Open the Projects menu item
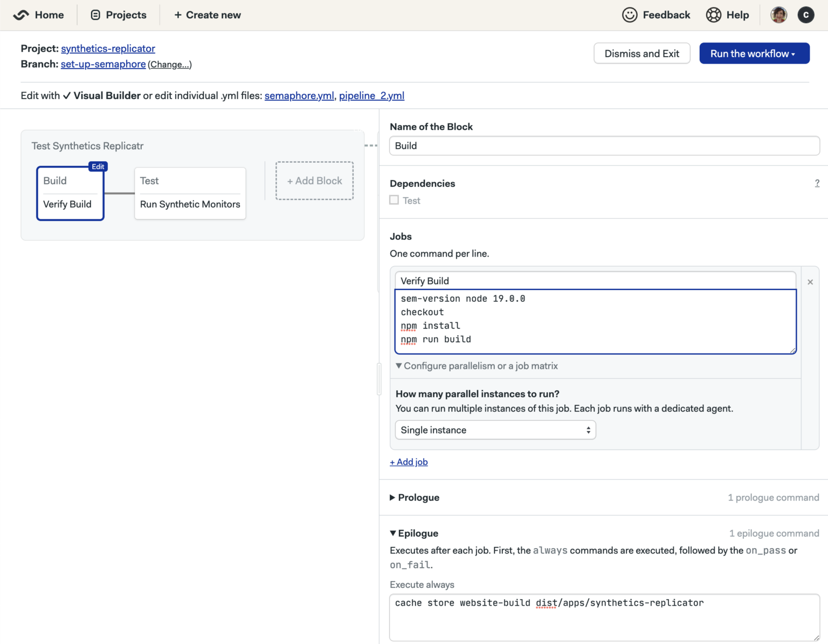The image size is (828, 644). coord(125,15)
